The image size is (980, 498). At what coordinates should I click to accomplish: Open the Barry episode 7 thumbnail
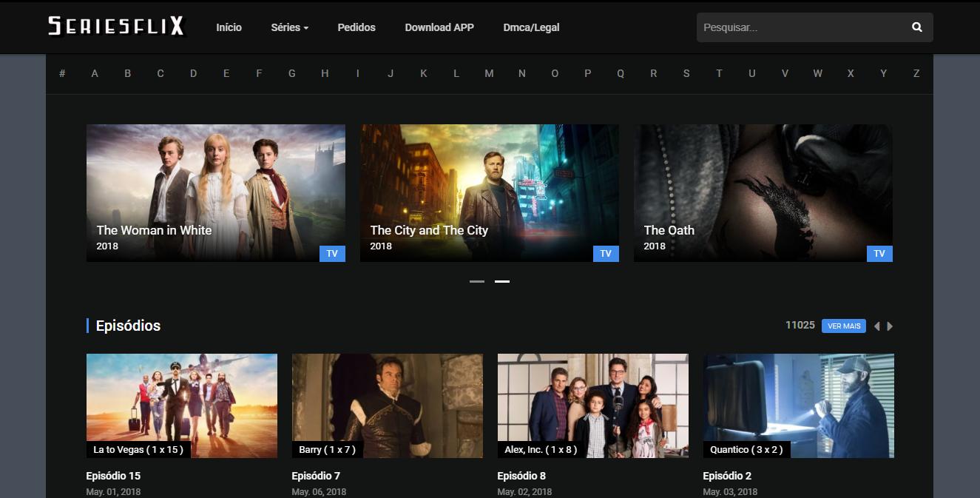tap(387, 405)
